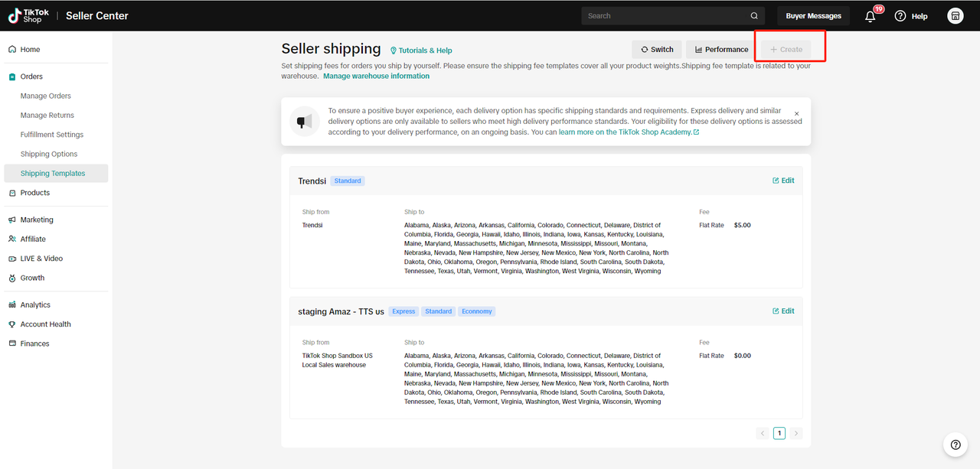Image resolution: width=980 pixels, height=469 pixels.
Task: Go to next page arrow in pagination
Action: point(796,433)
